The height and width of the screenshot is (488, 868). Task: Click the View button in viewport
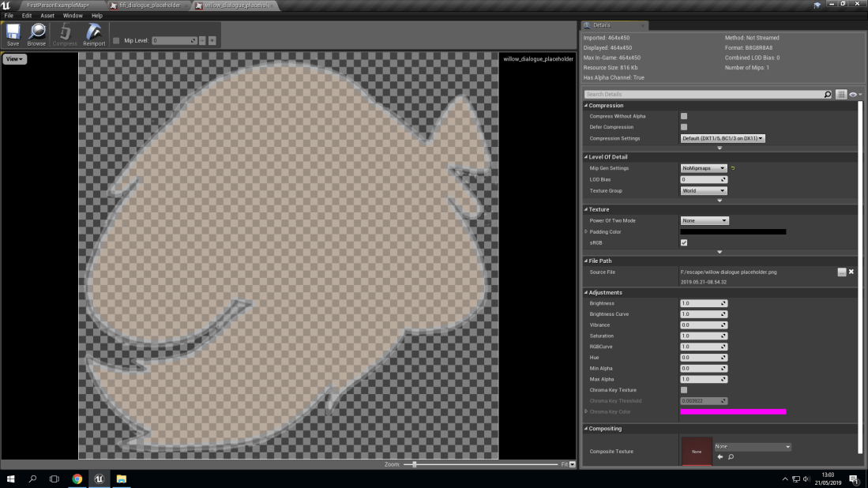14,59
